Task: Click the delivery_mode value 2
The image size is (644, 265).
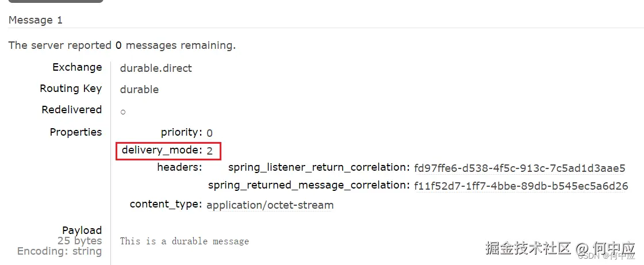Action: click(x=210, y=151)
